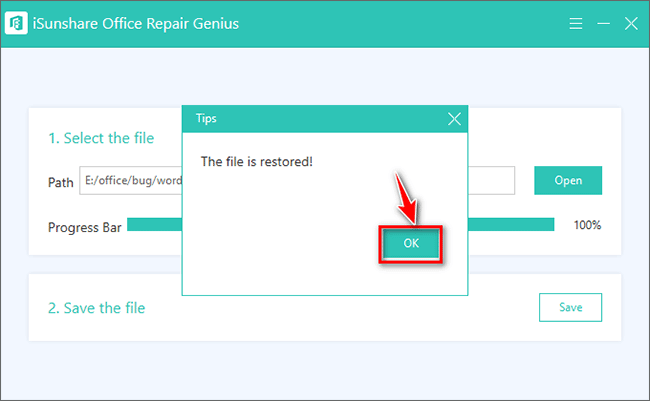Click the Open button to browse file
This screenshot has height=401, width=650.
click(x=568, y=180)
